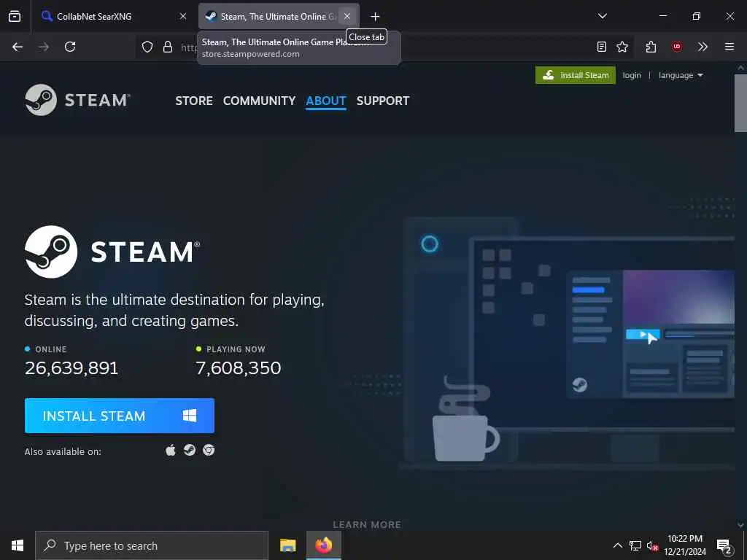Go back to previous page
The height and width of the screenshot is (560, 747).
coord(18,47)
